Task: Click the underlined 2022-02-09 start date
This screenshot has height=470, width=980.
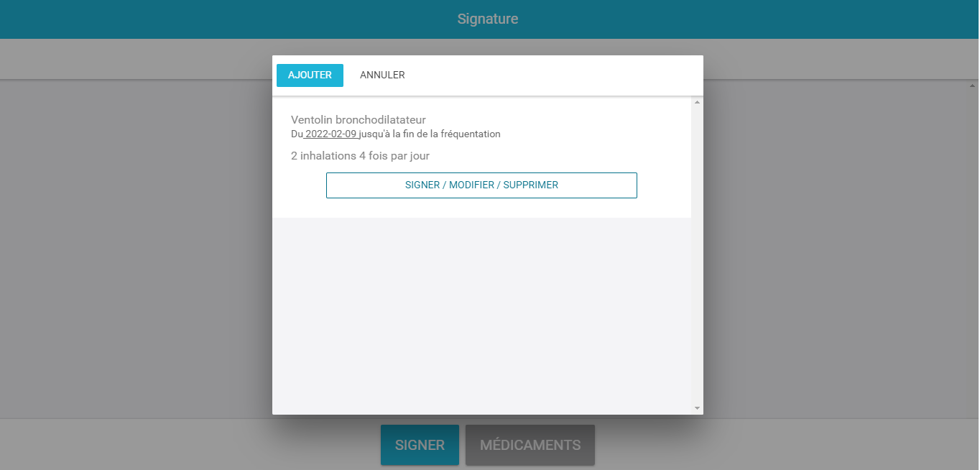Action: pos(330,134)
